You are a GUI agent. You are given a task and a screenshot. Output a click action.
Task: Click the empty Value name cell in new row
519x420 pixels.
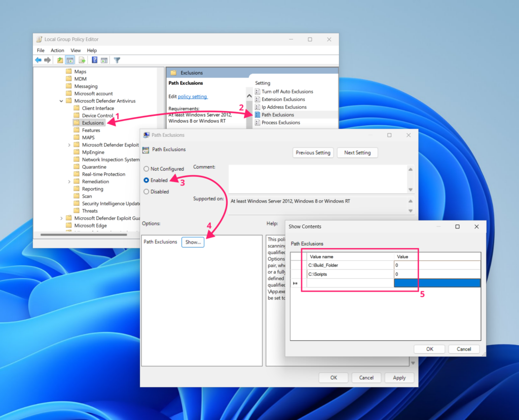coord(350,283)
